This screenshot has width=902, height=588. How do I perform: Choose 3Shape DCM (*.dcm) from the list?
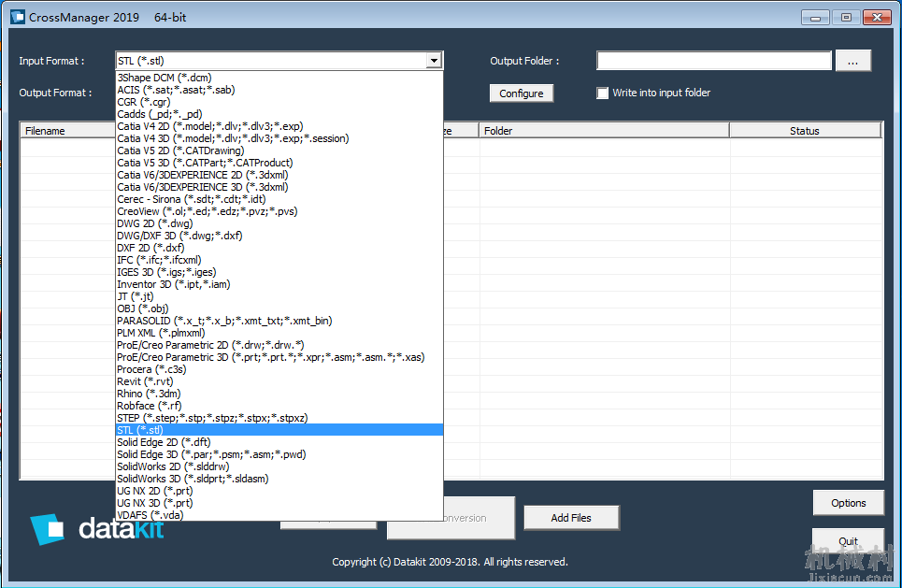[279, 78]
